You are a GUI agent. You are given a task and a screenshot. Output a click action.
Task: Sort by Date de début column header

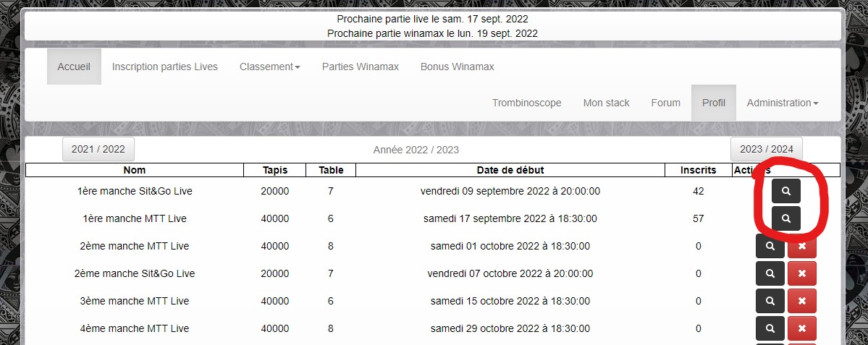(x=510, y=170)
